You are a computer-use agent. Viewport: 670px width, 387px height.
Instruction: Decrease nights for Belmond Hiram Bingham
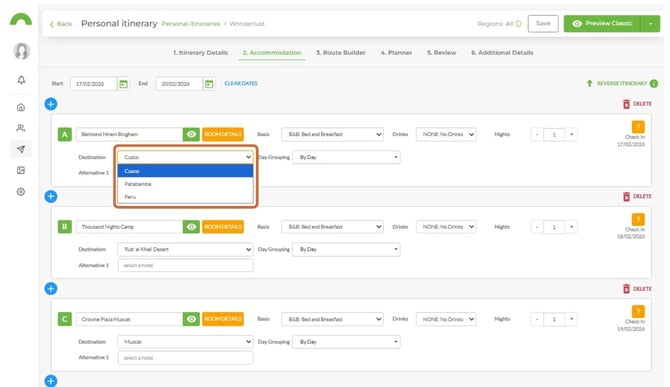pos(537,135)
